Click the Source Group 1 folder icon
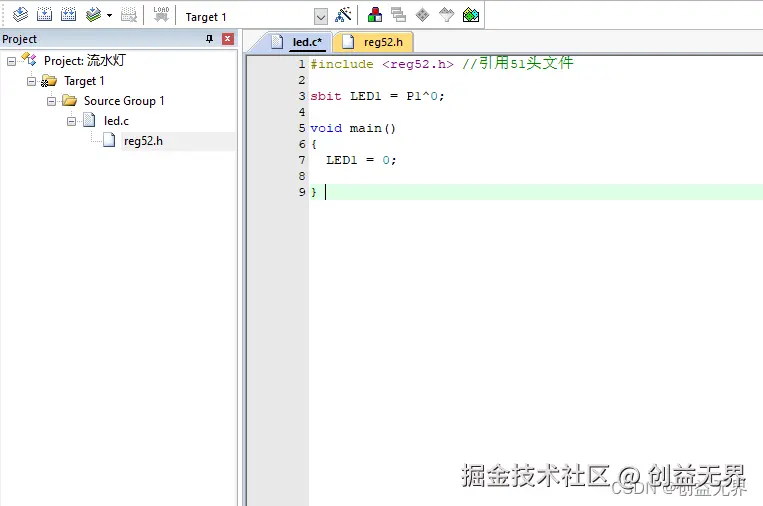The image size is (763, 506). [70, 101]
